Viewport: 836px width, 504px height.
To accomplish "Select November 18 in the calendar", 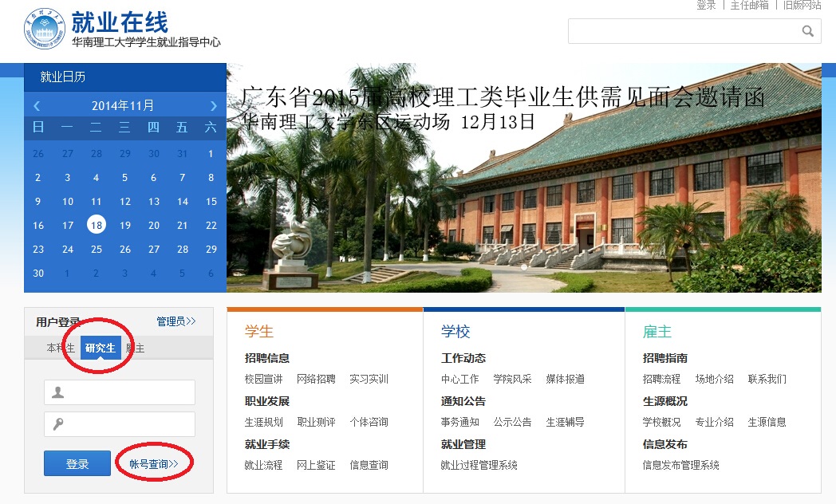I will pos(96,225).
